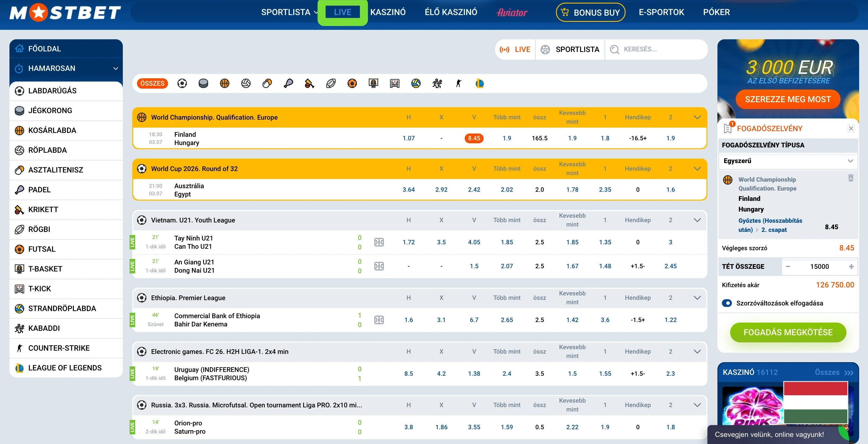Choose the padel racket filter icon
Screen dimensions: 868x444
[288, 83]
